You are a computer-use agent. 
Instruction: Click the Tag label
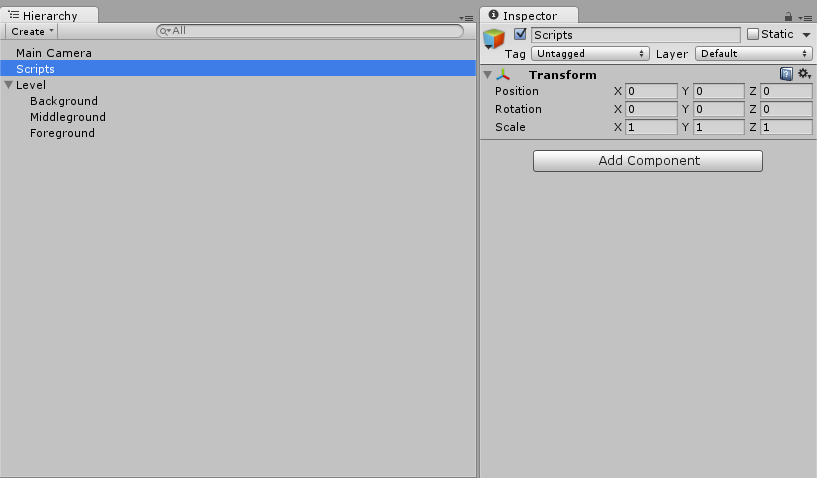point(515,54)
